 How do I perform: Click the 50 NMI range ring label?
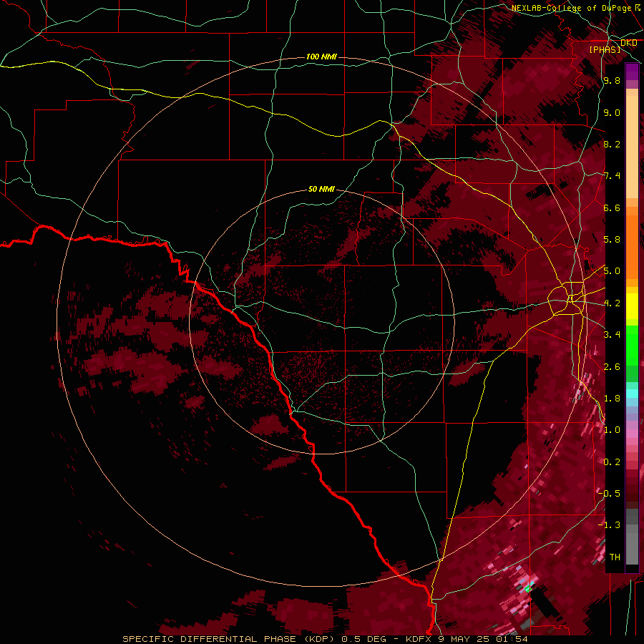click(321, 189)
